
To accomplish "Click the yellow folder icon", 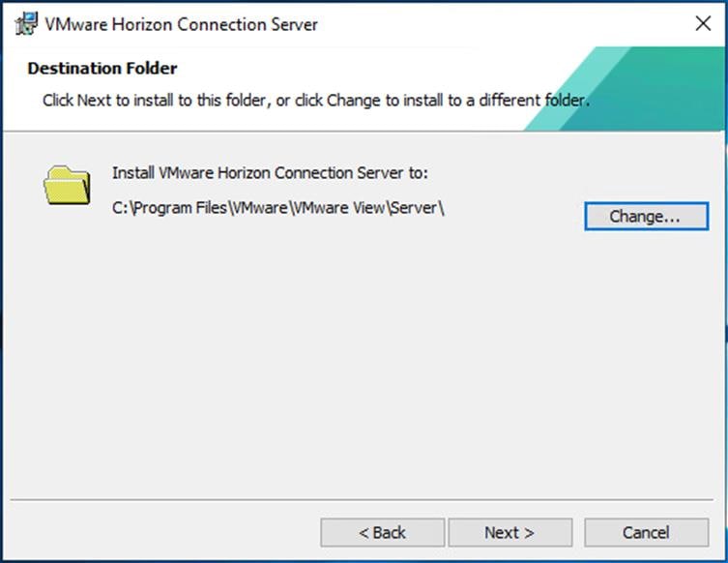I will coord(67,185).
